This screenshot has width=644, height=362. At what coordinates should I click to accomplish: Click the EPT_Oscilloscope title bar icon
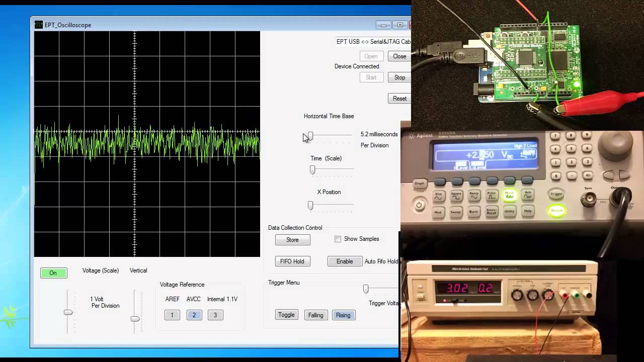point(38,25)
